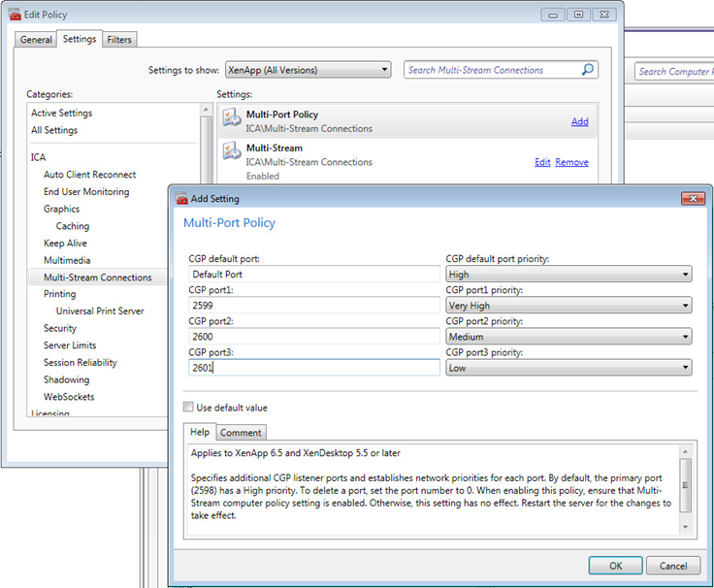
Task: Switch to the Settings tab
Action: point(80,39)
